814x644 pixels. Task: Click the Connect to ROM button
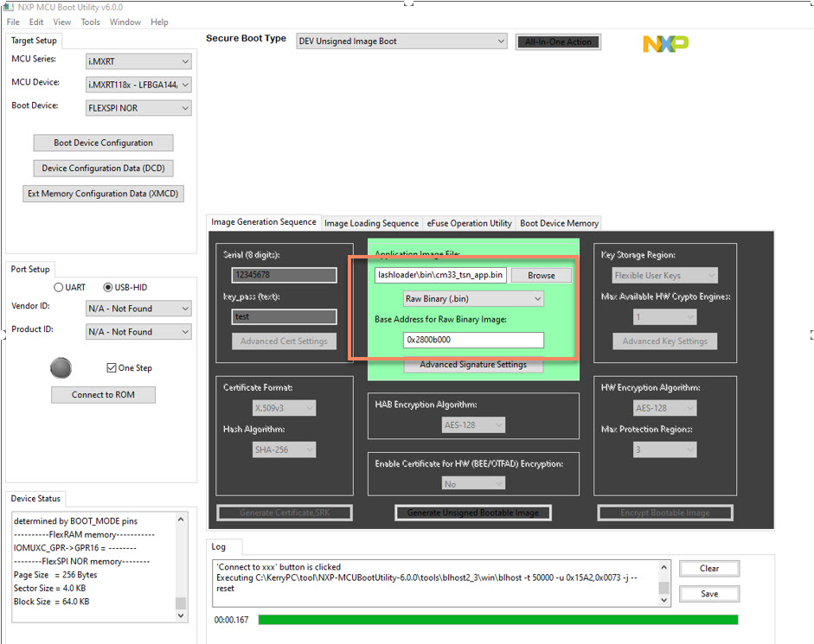pos(103,395)
